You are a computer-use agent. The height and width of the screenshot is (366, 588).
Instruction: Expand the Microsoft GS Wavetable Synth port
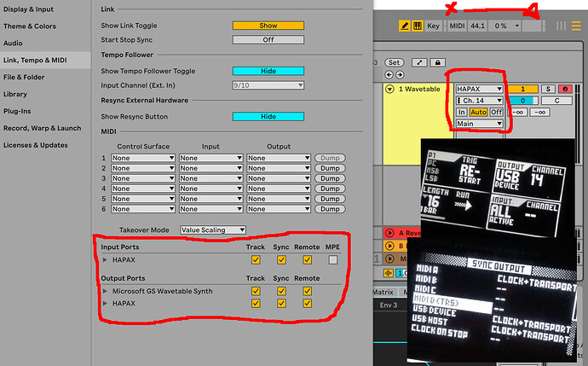[105, 291]
